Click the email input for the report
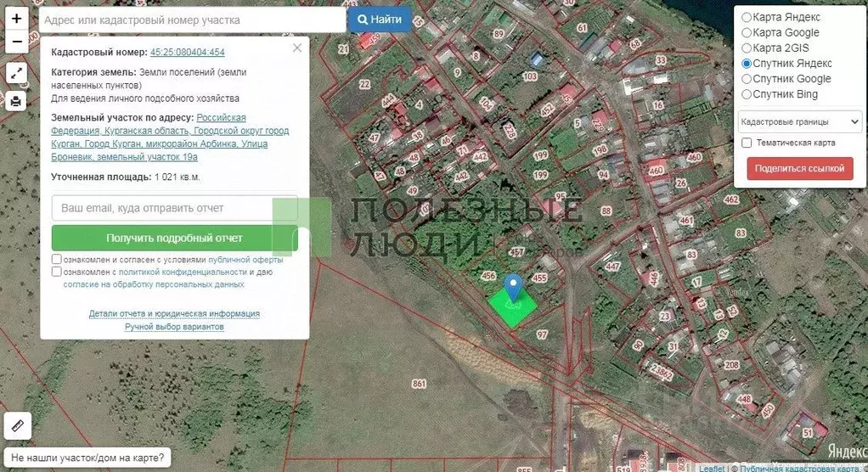 pyautogui.click(x=174, y=208)
